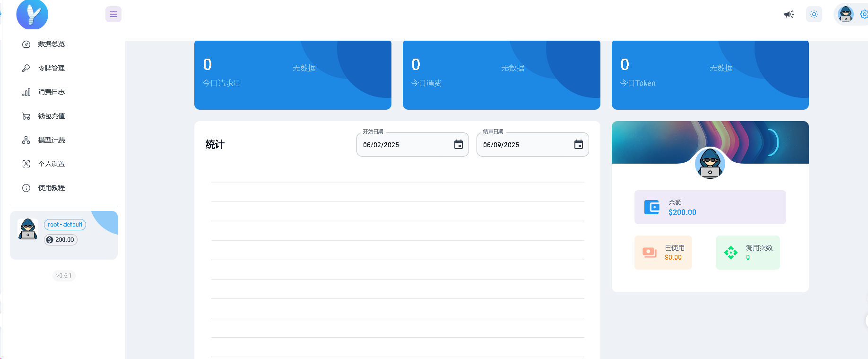Viewport: 868px width, 359px height.
Task: Click the settings gear icon at top right
Action: point(864,14)
